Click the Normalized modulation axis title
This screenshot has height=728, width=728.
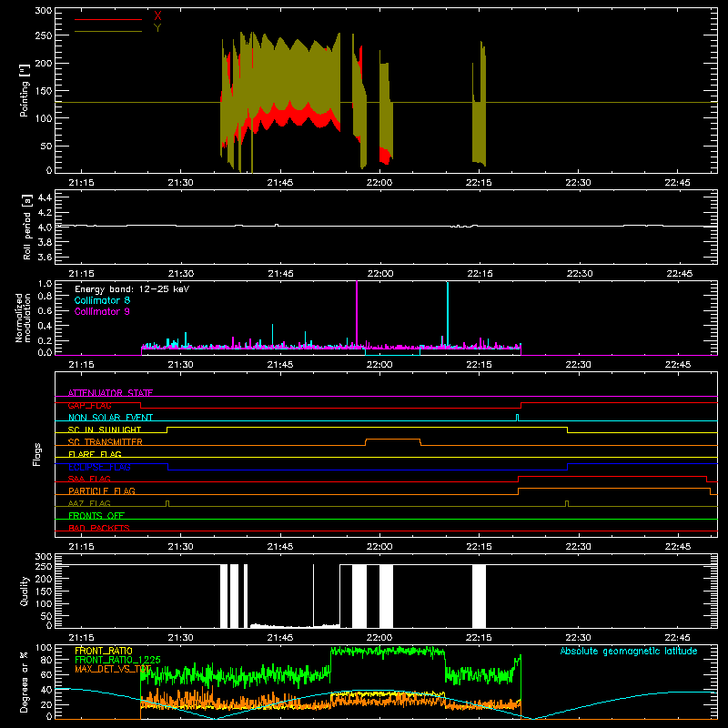coord(24,318)
